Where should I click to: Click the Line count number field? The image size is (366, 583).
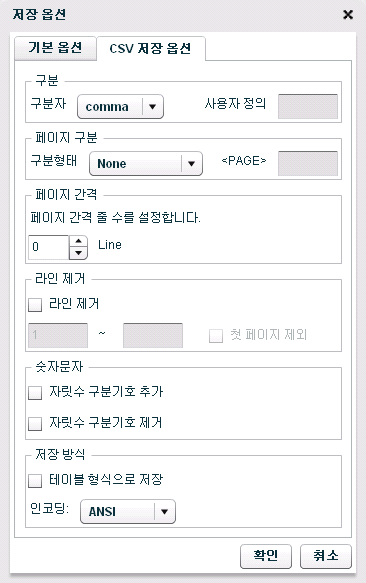tap(49, 247)
